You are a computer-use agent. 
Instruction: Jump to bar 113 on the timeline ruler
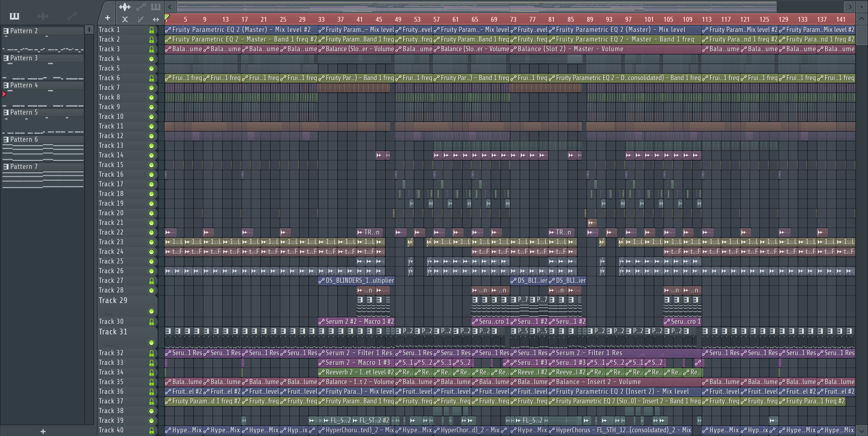pyautogui.click(x=706, y=20)
